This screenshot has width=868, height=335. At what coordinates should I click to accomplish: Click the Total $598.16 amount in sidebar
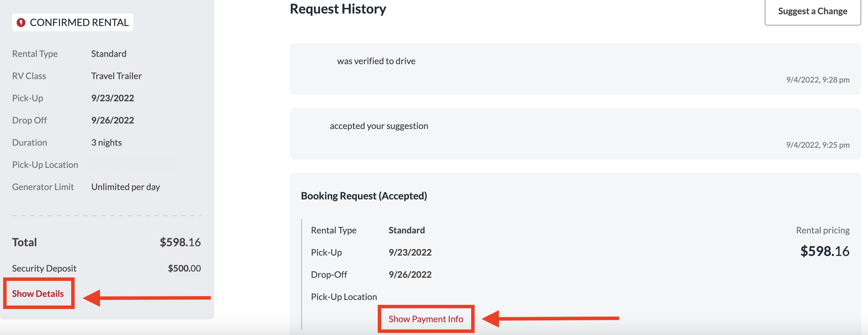180,242
